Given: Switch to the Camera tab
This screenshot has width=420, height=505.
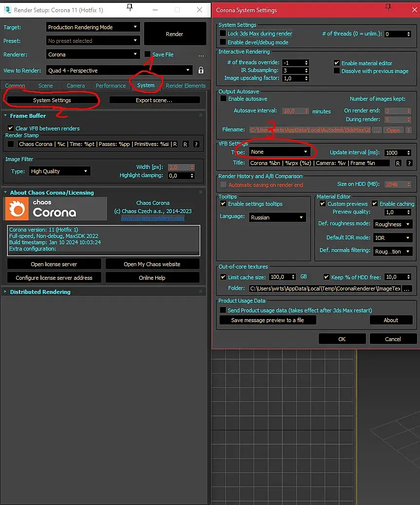Looking at the screenshot, I should (x=76, y=86).
